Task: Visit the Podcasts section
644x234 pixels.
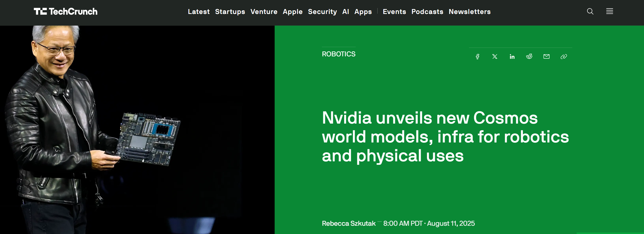Action: [x=427, y=12]
